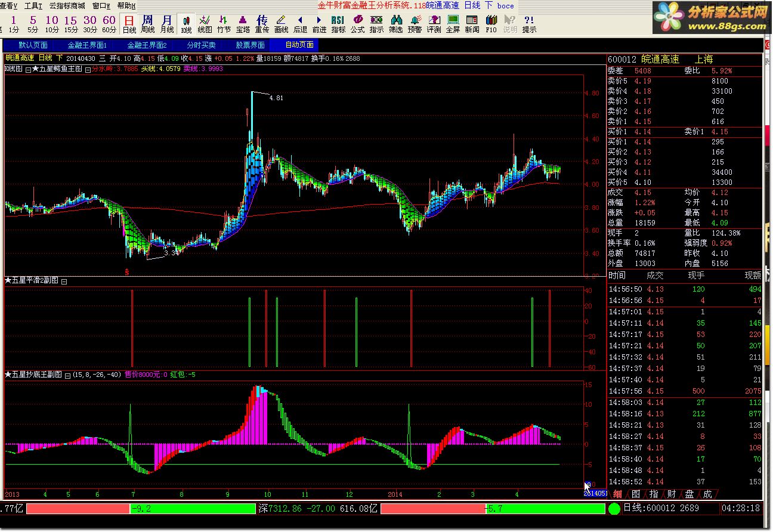Open the 预警 alert tool
Viewport: 773px width, 532px height.
[415, 24]
